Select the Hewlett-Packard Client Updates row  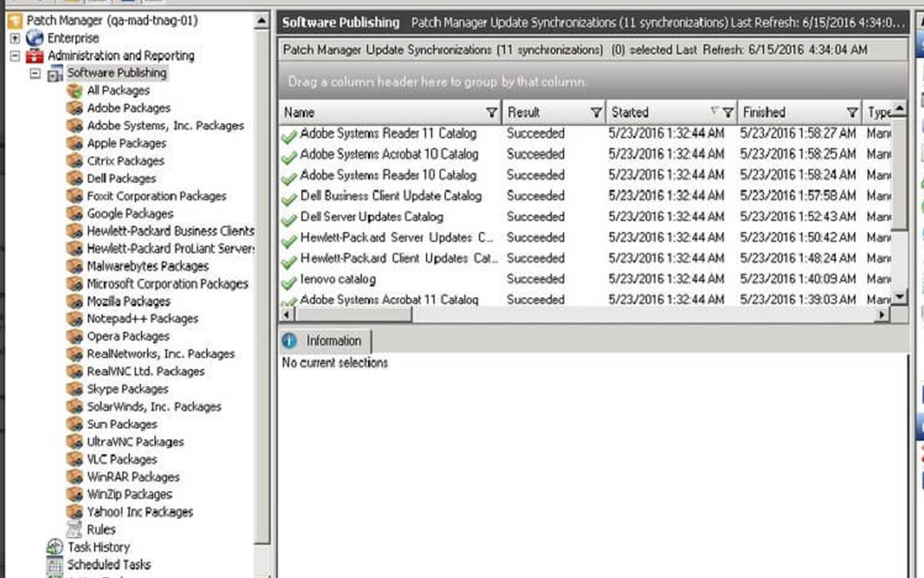pyautogui.click(x=584, y=259)
